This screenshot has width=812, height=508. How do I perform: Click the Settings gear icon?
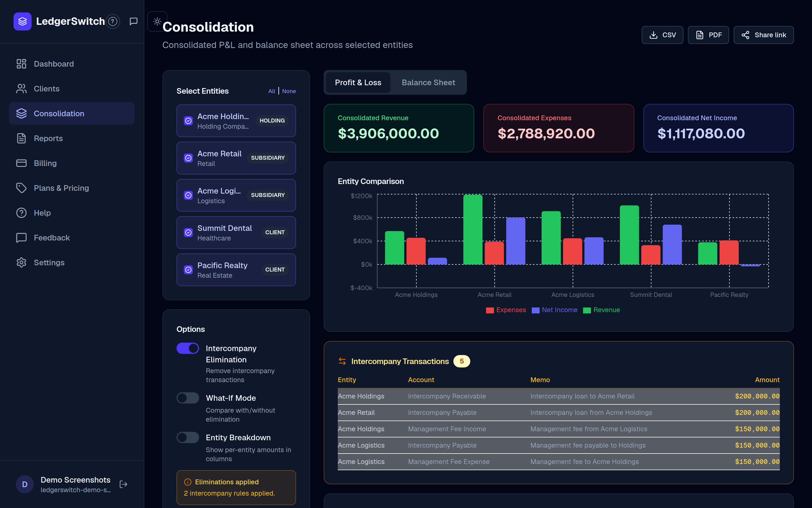click(21, 263)
